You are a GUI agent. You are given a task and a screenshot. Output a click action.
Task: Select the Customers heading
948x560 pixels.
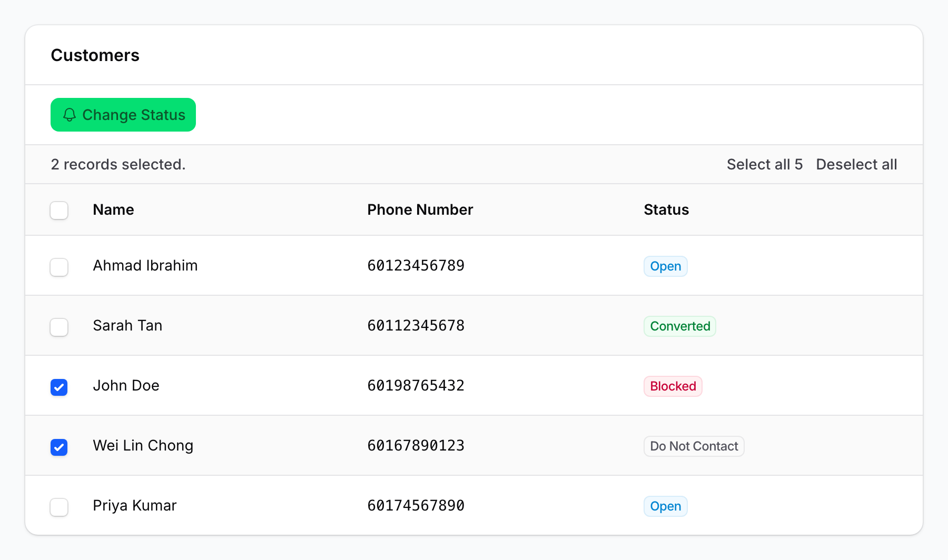(x=95, y=55)
